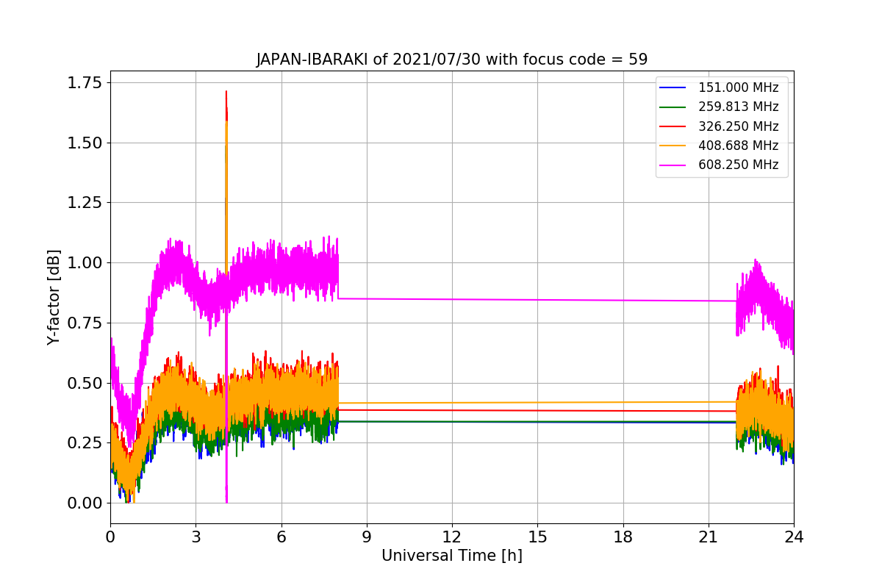Click the 18 x-axis tick label
This screenshot has height=588, width=882.
[623, 537]
